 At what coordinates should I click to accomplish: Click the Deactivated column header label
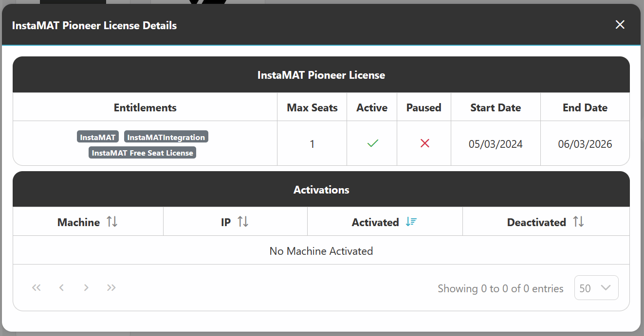tap(536, 222)
